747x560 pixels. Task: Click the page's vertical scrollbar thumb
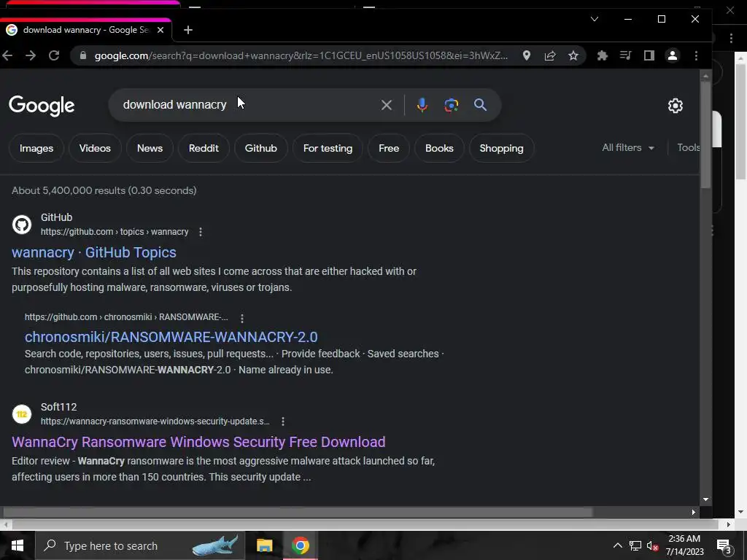tap(705, 134)
